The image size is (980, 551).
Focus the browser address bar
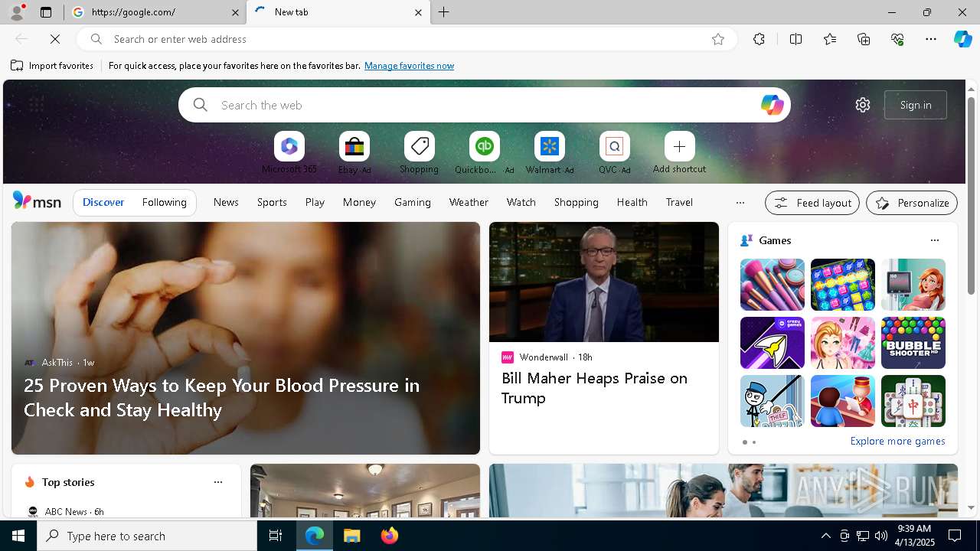(406, 39)
